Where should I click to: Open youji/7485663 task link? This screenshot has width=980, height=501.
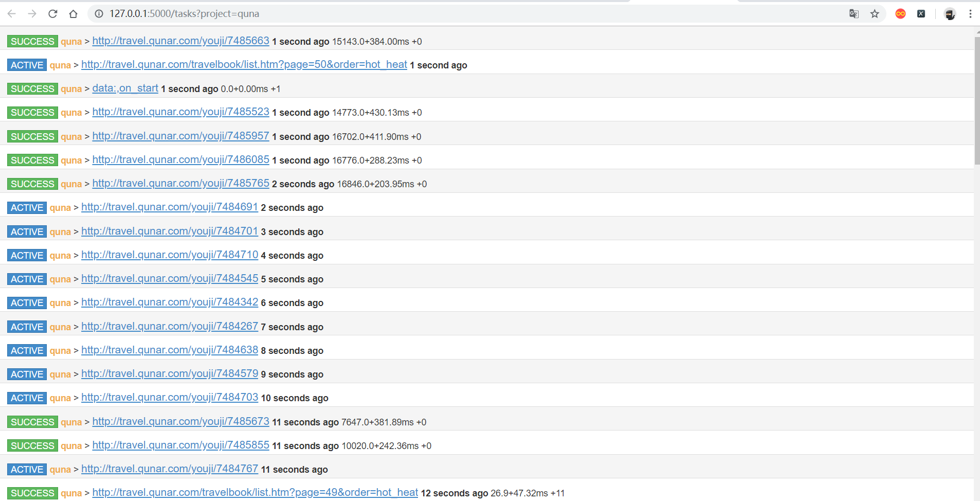click(180, 41)
